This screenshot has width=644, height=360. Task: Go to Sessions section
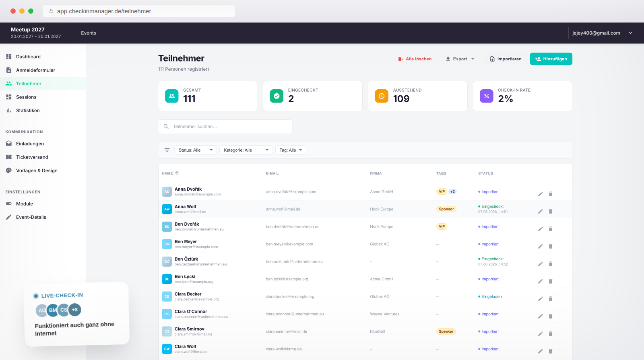tap(26, 97)
